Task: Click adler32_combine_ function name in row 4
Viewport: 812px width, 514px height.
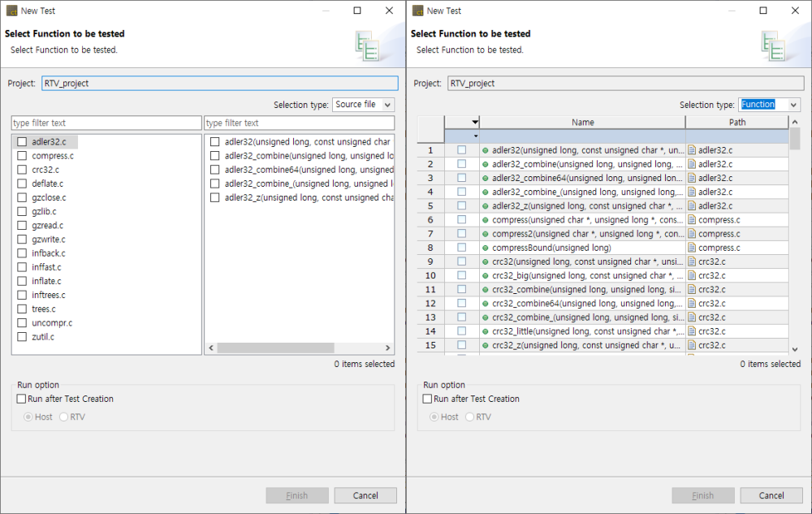Action: (x=587, y=192)
